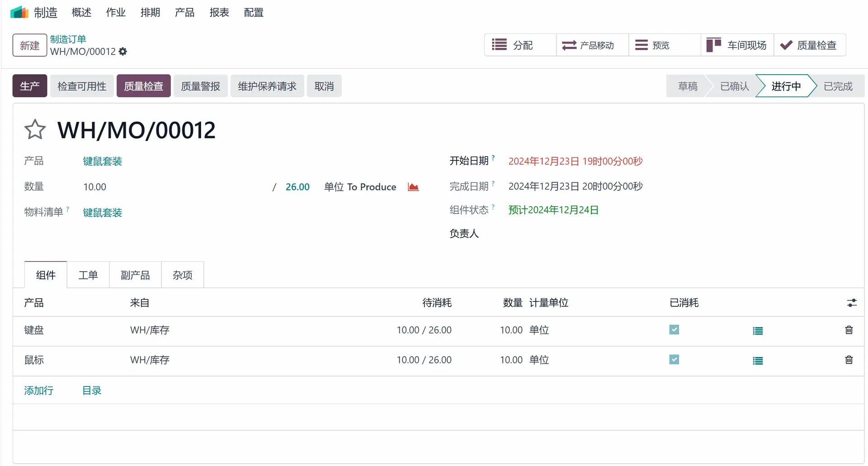Viewport: 868px width, 466px height.
Task: Switch to the 组件 tab
Action: [46, 275]
